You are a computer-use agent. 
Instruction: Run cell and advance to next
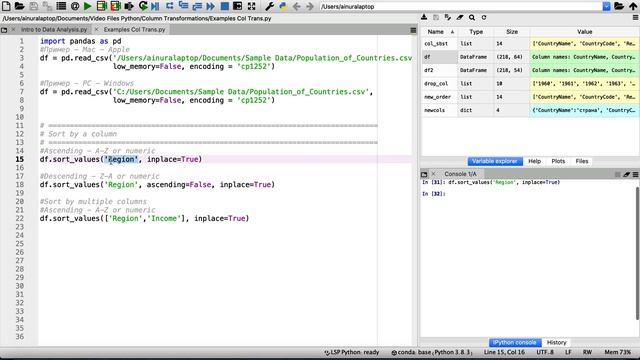[115, 6]
